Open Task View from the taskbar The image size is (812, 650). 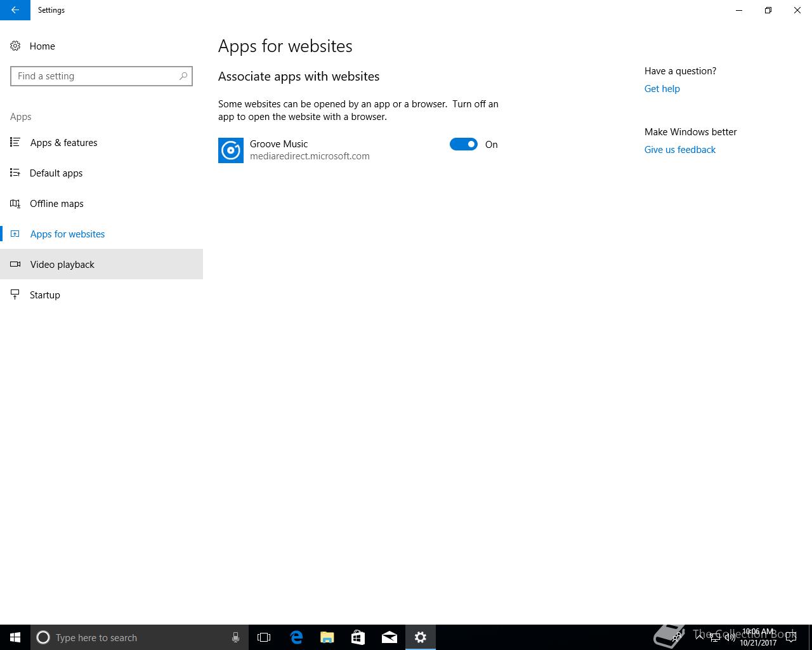264,637
